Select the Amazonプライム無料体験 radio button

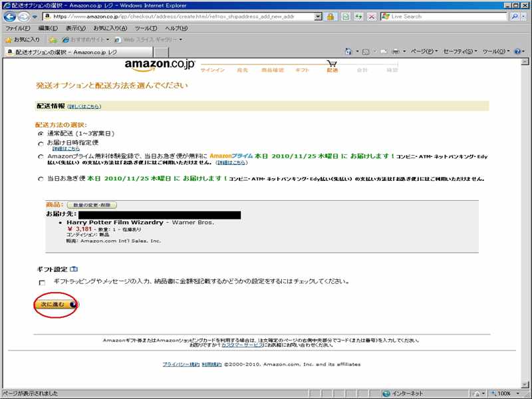[x=41, y=157]
